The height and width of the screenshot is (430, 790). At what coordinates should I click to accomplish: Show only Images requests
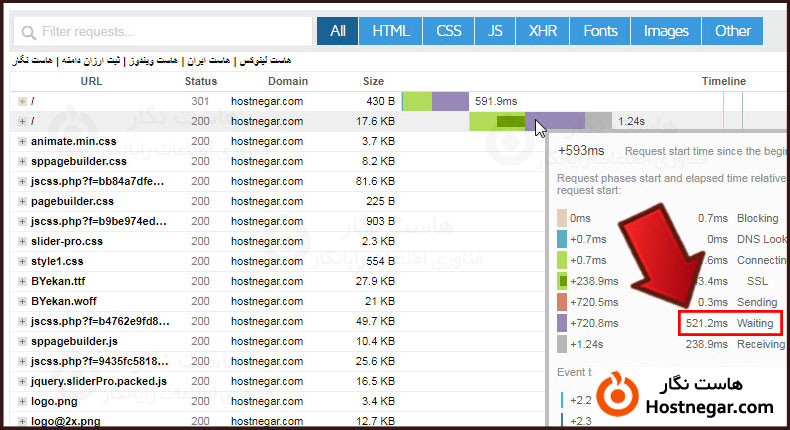coord(666,31)
